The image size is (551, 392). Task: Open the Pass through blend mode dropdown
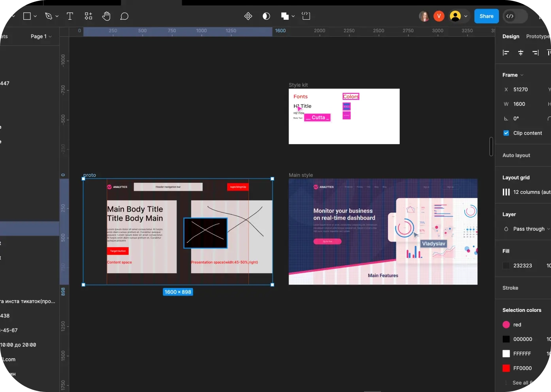(x=529, y=229)
